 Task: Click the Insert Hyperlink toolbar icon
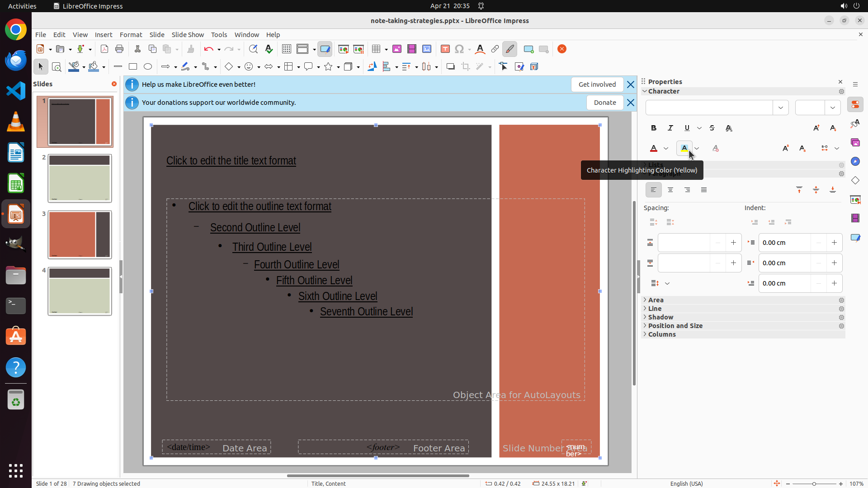click(x=495, y=49)
